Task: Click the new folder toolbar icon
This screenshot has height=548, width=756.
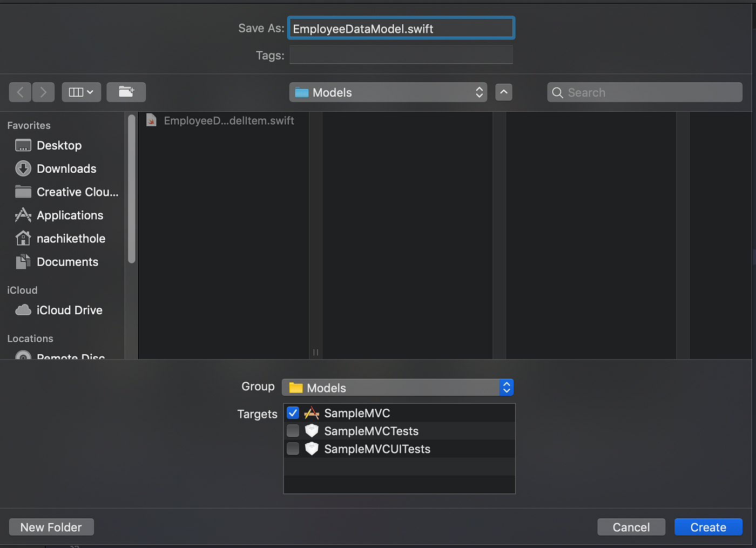Action: pos(126,92)
